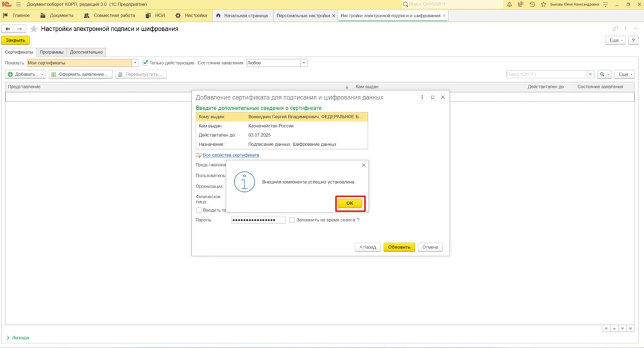Viewport: 644px width, 348px height.
Task: Go back with the left arrow button
Action: (x=8, y=29)
